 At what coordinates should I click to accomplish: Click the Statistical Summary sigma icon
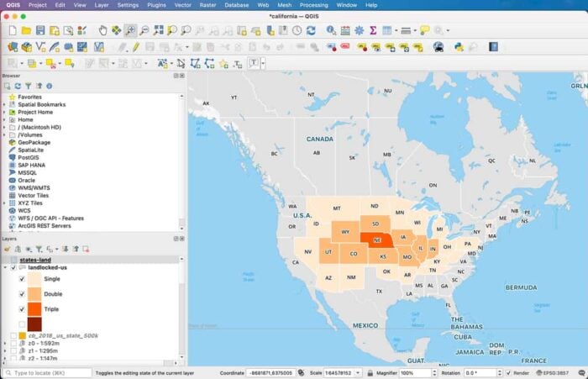pyautogui.click(x=373, y=30)
